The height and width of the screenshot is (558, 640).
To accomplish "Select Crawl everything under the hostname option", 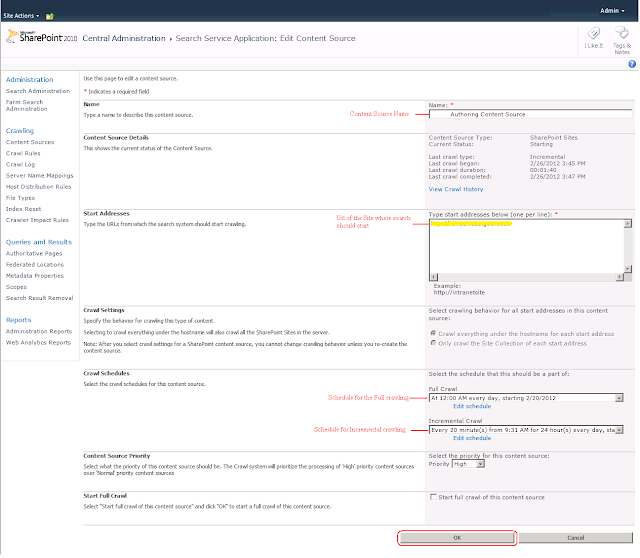I will [432, 332].
